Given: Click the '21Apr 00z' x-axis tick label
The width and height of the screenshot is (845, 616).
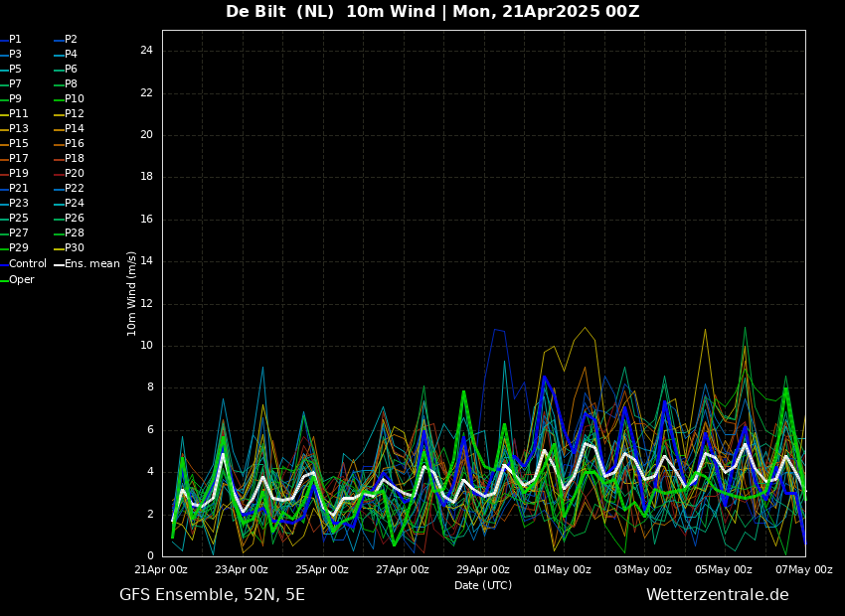Looking at the screenshot, I should click(x=161, y=570).
